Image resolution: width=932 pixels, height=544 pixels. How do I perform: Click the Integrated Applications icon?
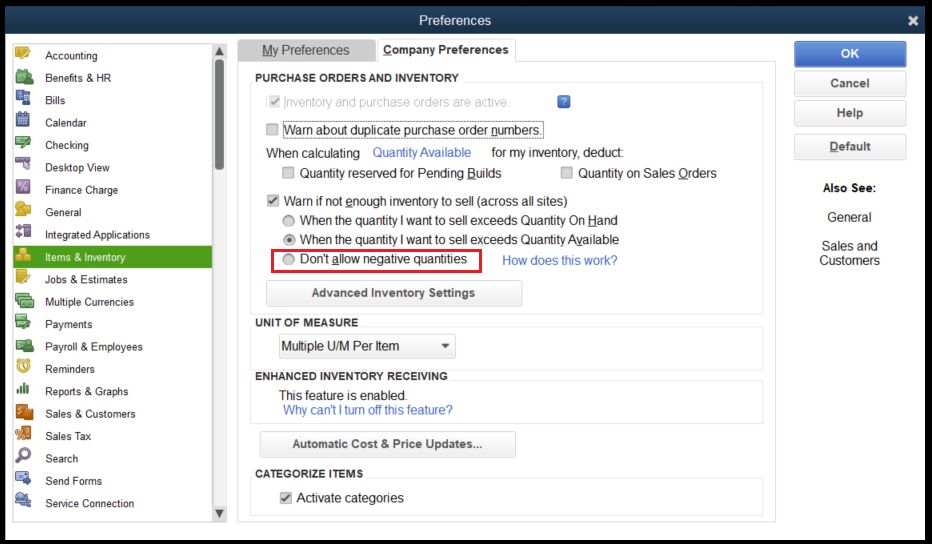click(23, 231)
